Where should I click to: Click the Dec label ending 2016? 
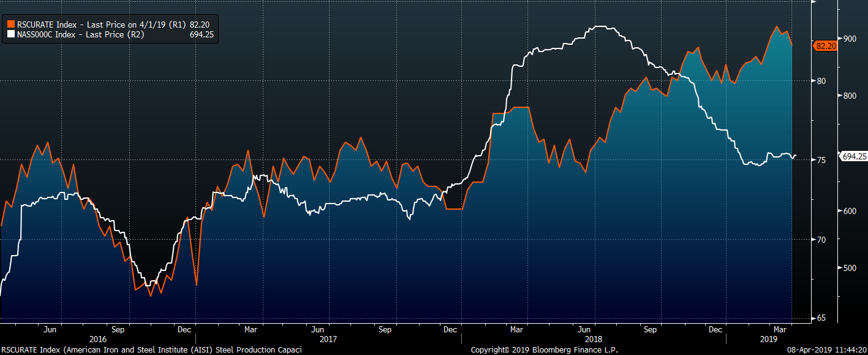(184, 329)
